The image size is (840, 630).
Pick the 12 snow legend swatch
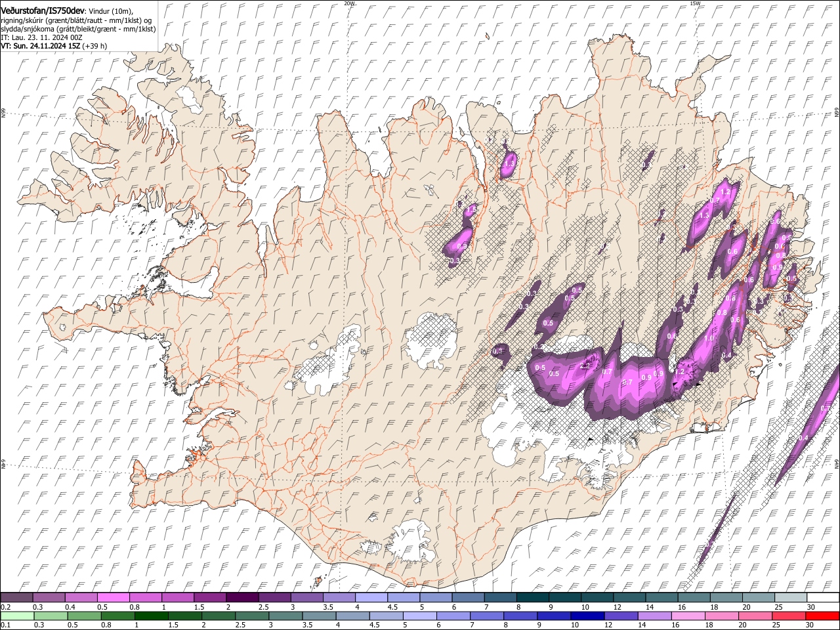(x=629, y=598)
